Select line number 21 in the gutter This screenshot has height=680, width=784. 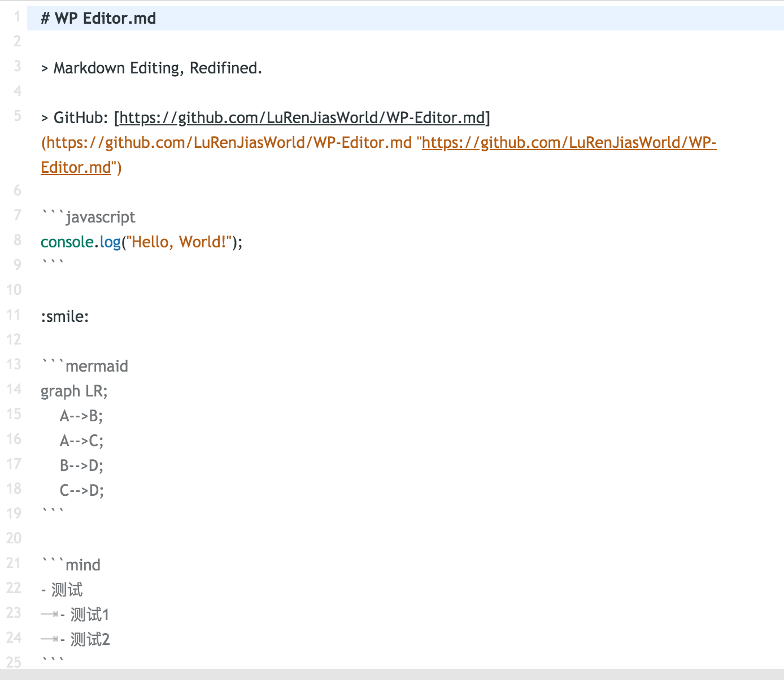click(14, 564)
